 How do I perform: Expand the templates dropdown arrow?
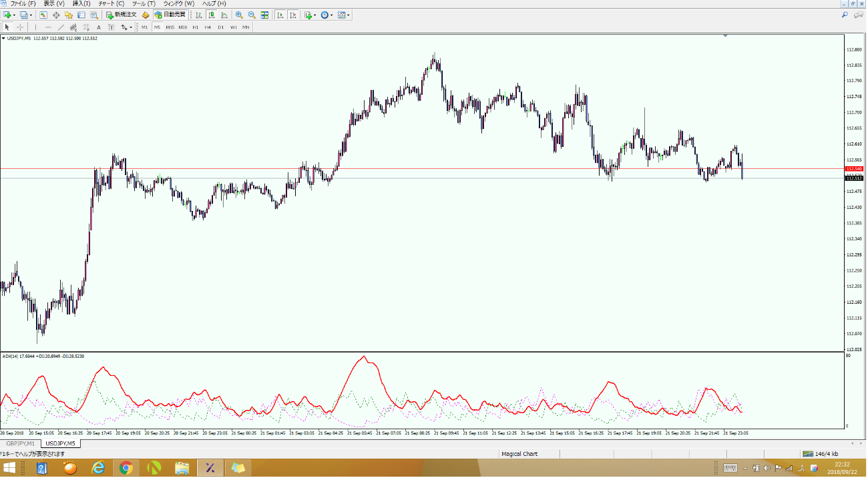(x=349, y=15)
